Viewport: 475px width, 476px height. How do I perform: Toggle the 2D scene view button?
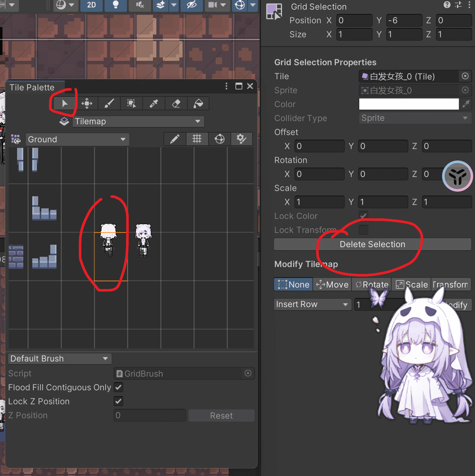click(92, 5)
